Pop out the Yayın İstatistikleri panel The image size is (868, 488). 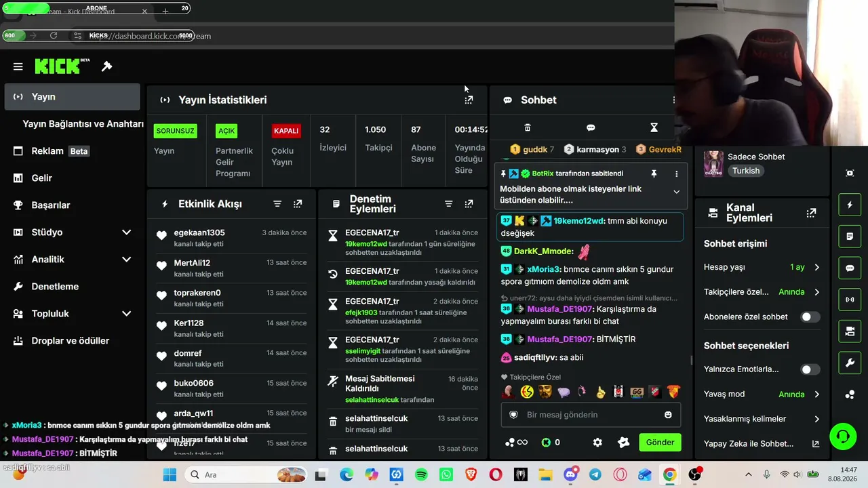469,100
